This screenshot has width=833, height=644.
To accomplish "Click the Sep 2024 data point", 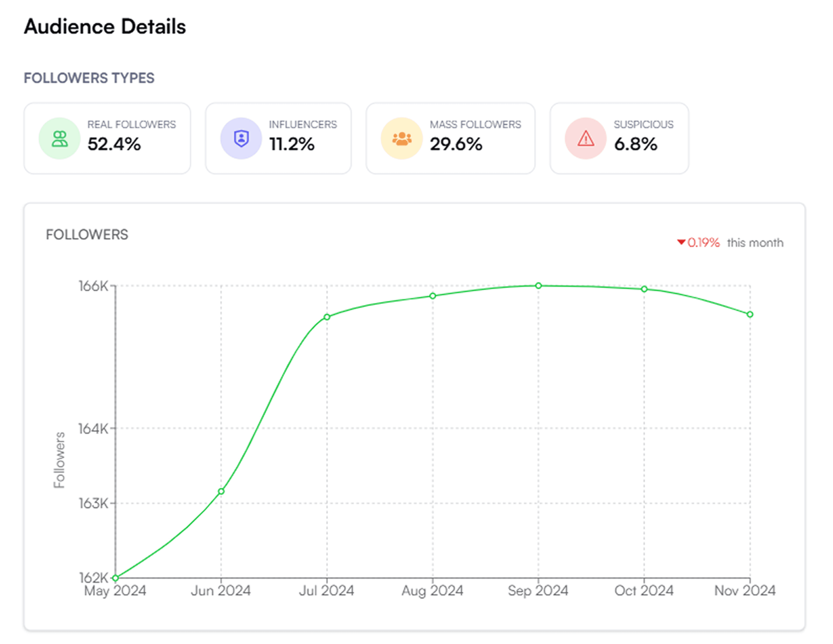I will 538,286.
